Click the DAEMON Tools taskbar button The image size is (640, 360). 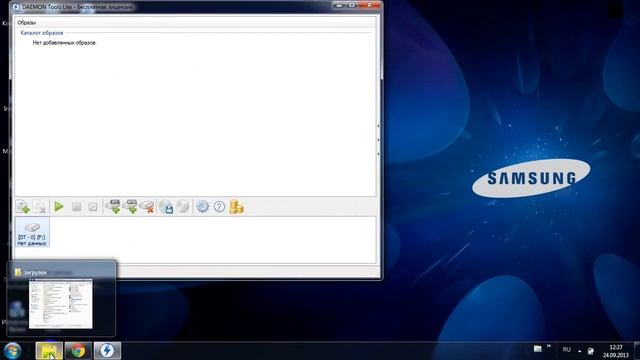pyautogui.click(x=107, y=351)
